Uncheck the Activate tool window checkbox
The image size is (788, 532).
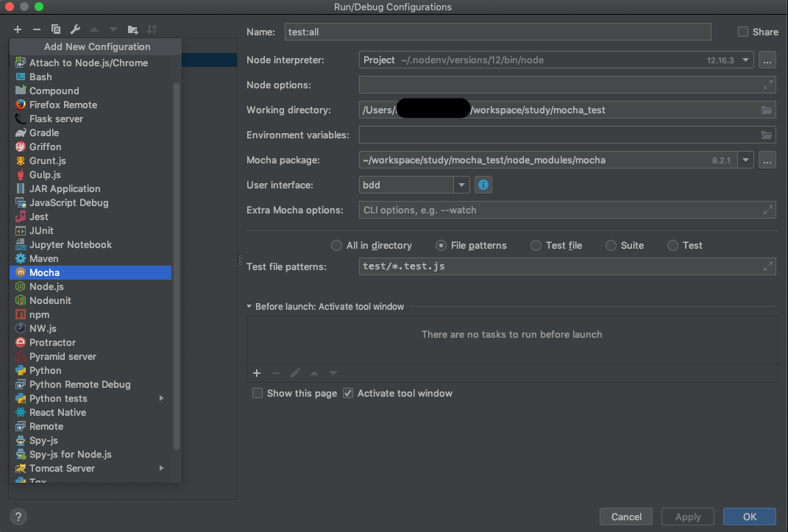[x=348, y=393]
